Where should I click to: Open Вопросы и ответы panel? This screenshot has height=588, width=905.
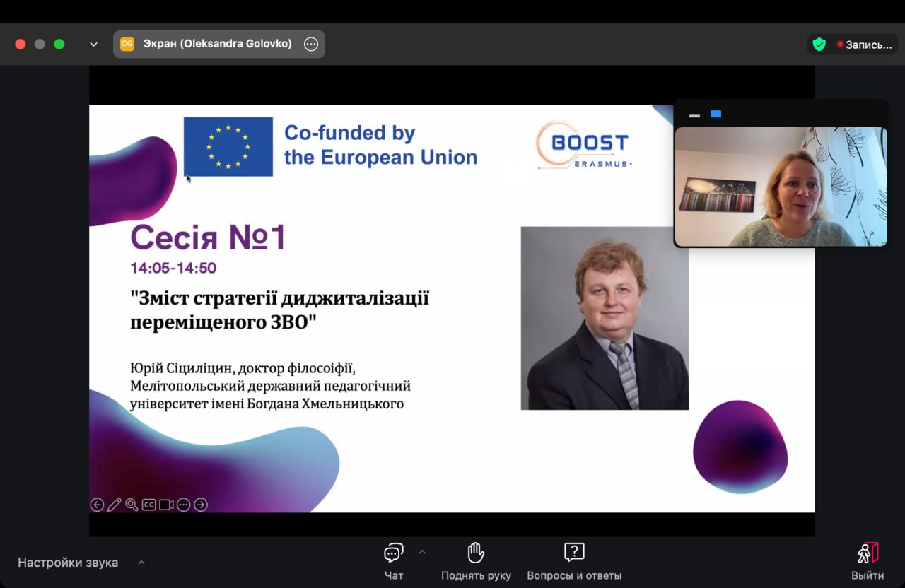click(573, 561)
